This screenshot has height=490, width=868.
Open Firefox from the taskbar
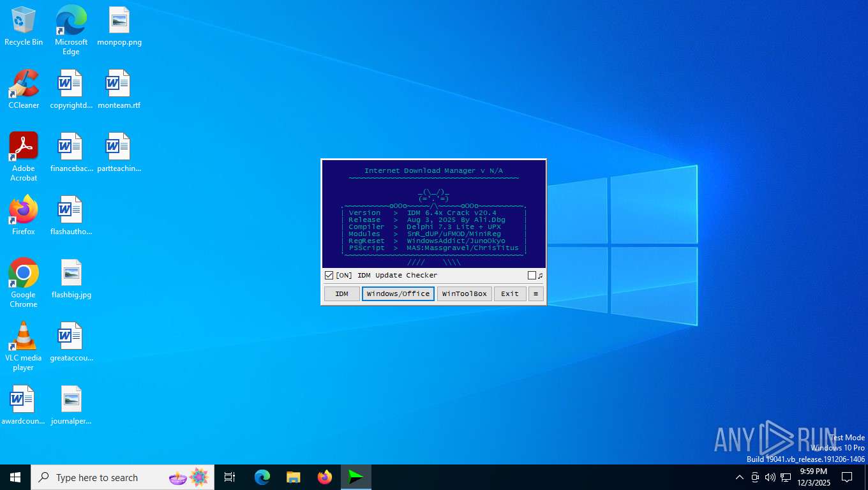[x=325, y=477]
